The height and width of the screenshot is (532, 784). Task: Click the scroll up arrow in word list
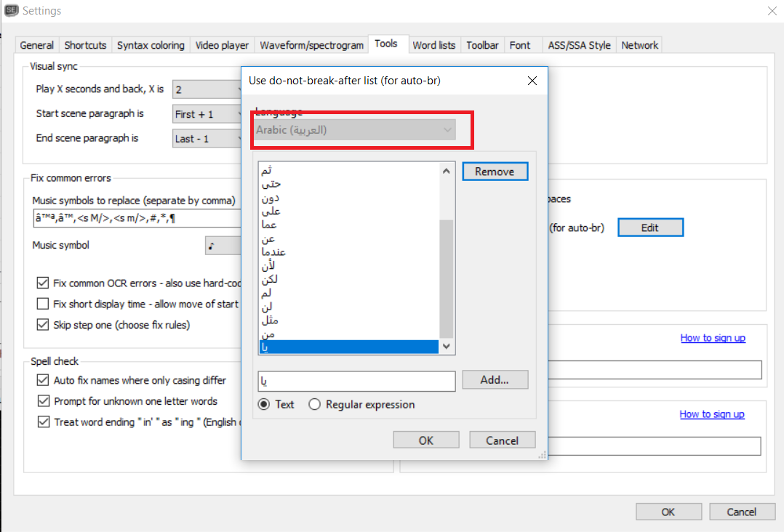coord(446,171)
